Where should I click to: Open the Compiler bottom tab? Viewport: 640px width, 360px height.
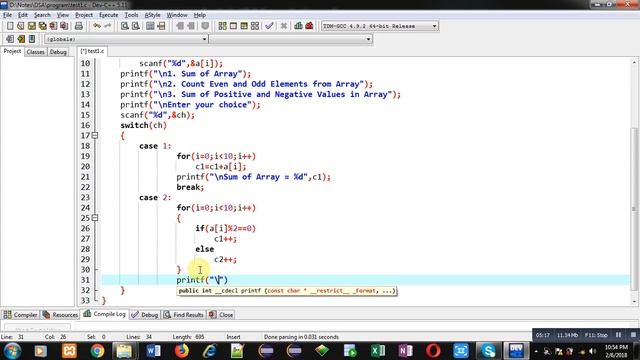[20, 315]
